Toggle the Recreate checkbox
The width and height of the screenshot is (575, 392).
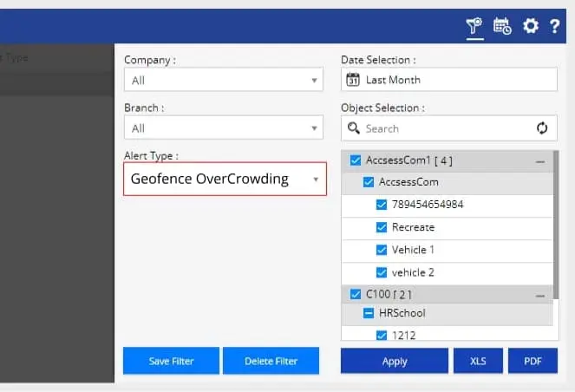point(382,227)
